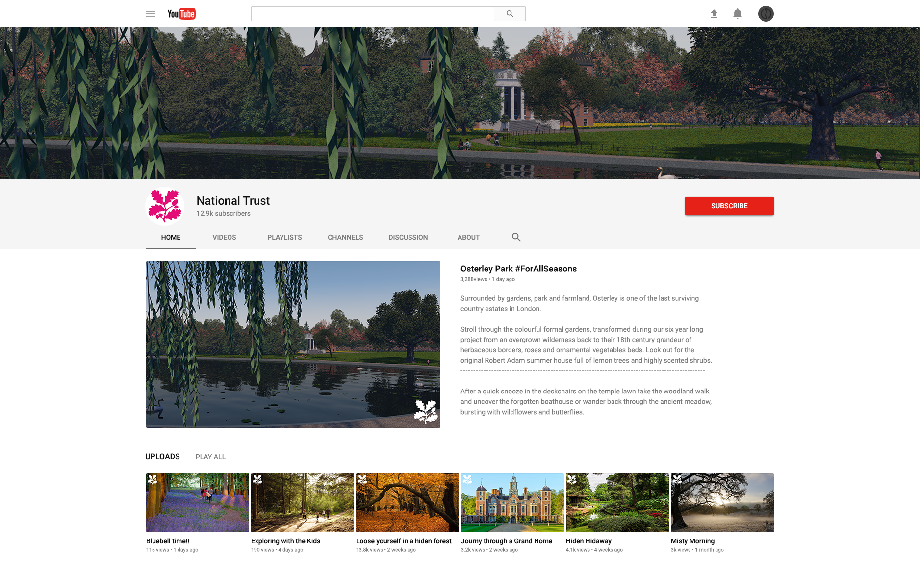Click the channel banner image
Image resolution: width=920 pixels, height=588 pixels.
click(x=460, y=103)
